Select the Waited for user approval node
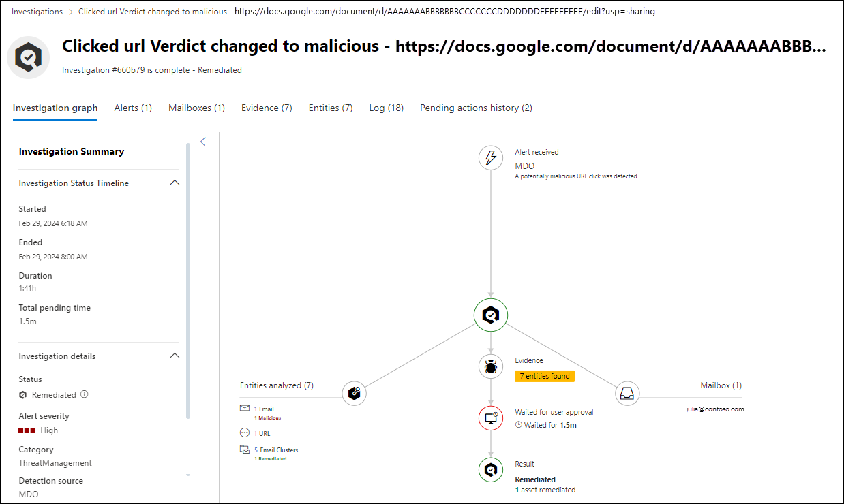This screenshot has height=504, width=844. (x=491, y=418)
